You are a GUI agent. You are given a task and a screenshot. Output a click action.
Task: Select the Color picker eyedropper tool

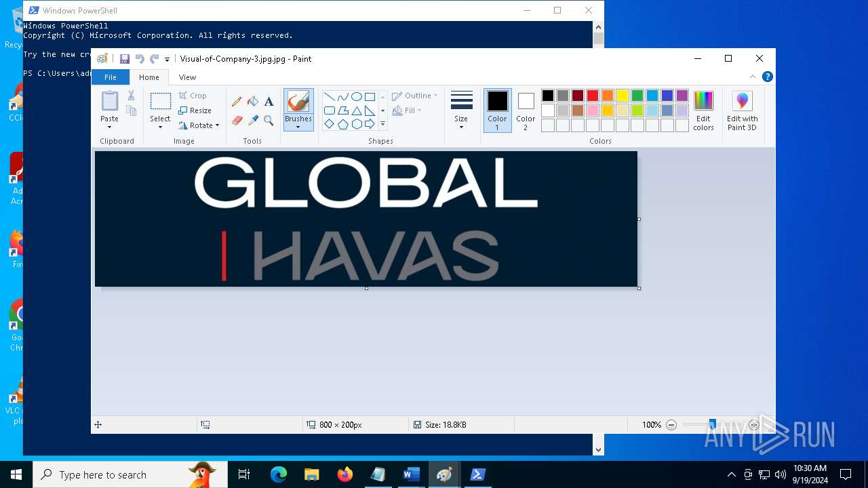[253, 121]
